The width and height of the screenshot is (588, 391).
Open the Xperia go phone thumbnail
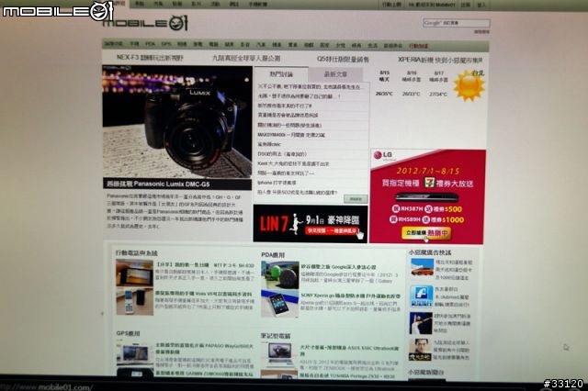279,304
